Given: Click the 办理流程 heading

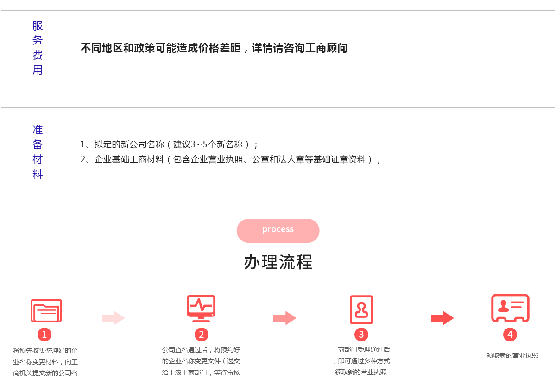Looking at the screenshot, I should [278, 262].
